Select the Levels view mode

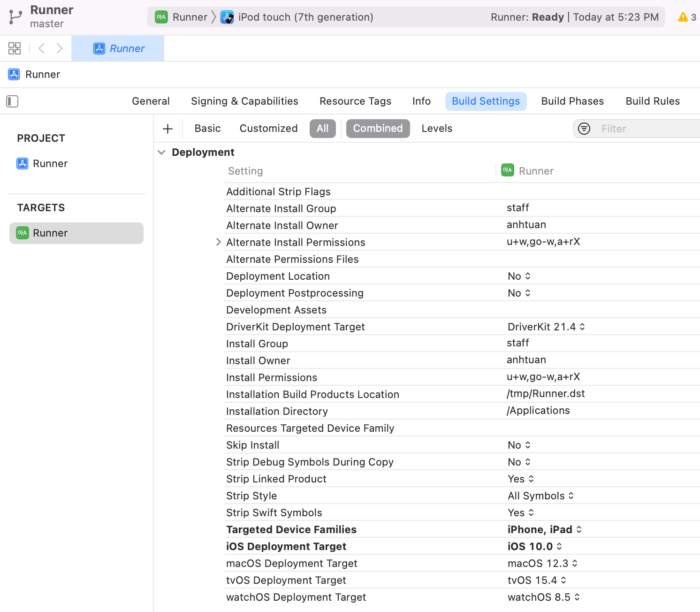click(437, 129)
